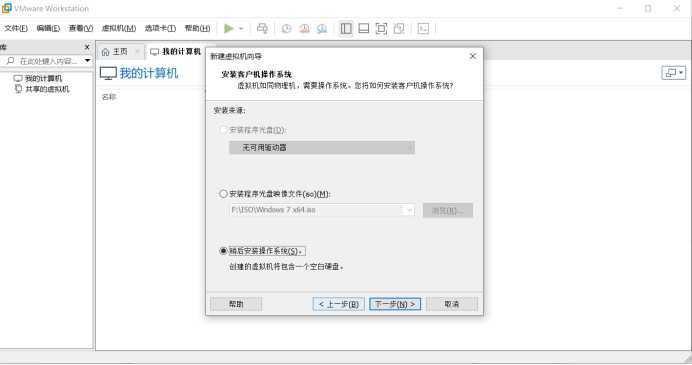Image resolution: width=692 pixels, height=365 pixels.
Task: Switch to the 主页 tab
Action: (120, 52)
